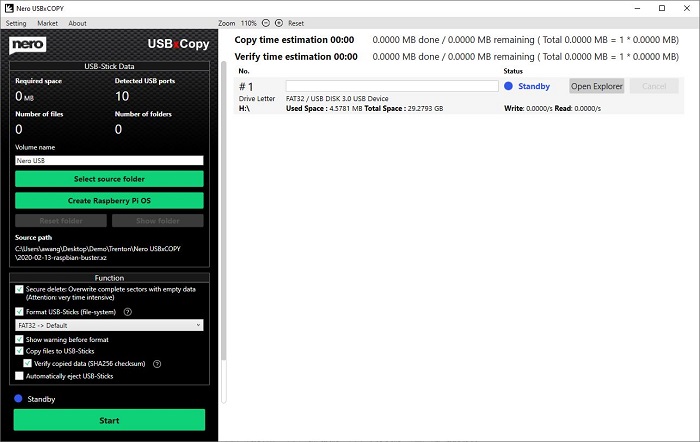Image resolution: width=700 pixels, height=442 pixels.
Task: Toggle Show warning before format checkbox
Action: [x=19, y=339]
